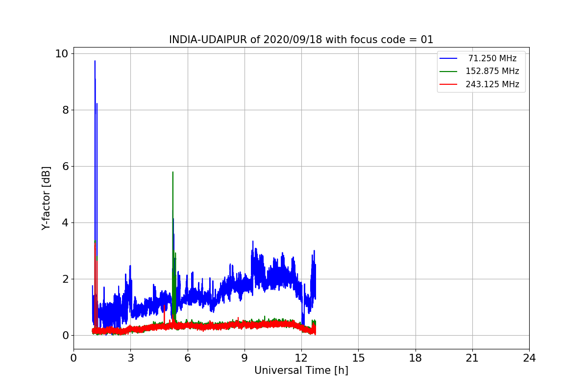Click the red line swatch in legend
Viewport: 588px width, 392px height.
(x=448, y=84)
